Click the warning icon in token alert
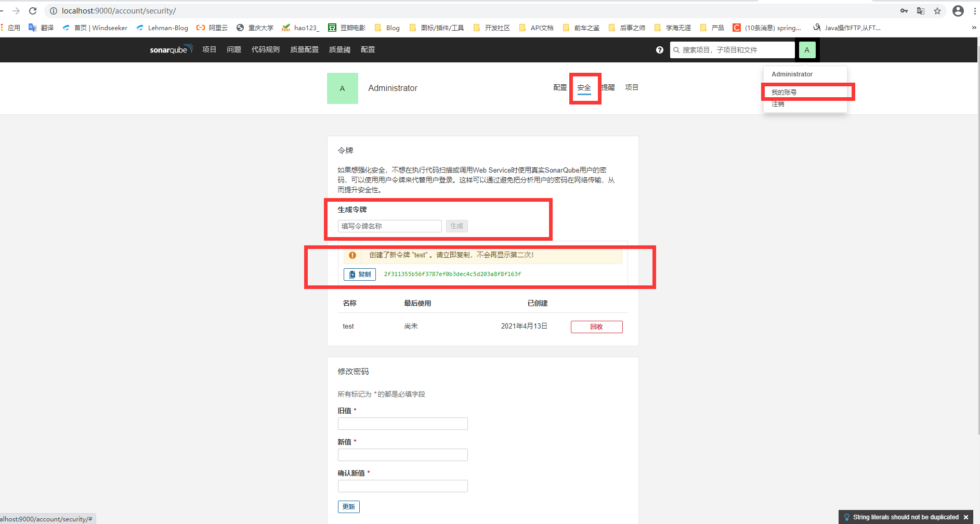This screenshot has height=524, width=980. click(x=352, y=255)
